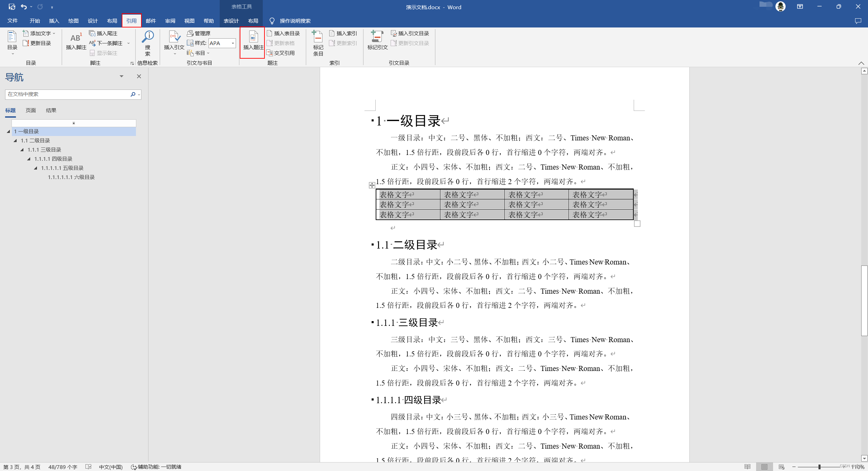Click the Mark Citation (标记引文) icon
868x471 pixels.
pyautogui.click(x=377, y=37)
